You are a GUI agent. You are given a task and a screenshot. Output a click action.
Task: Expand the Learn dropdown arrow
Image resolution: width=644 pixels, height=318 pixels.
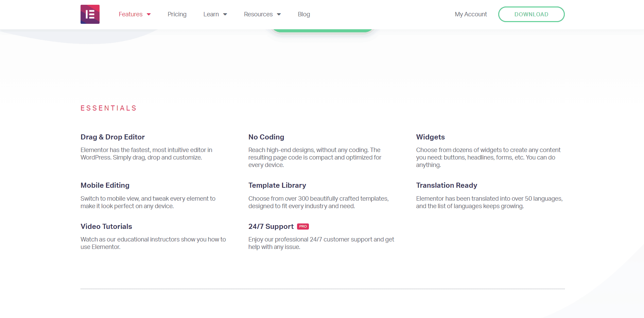click(x=225, y=14)
